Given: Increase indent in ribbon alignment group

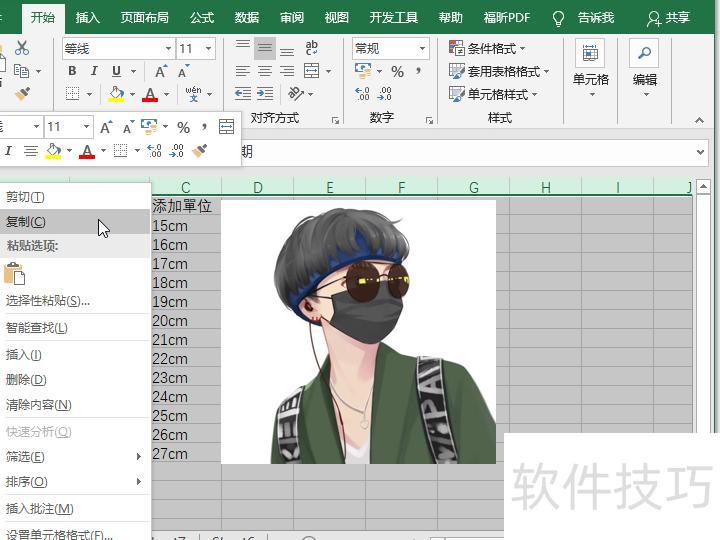Looking at the screenshot, I should [x=265, y=94].
